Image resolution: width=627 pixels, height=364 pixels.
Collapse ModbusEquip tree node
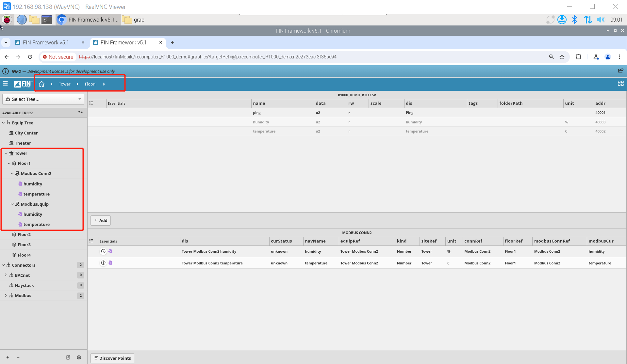tap(12, 204)
